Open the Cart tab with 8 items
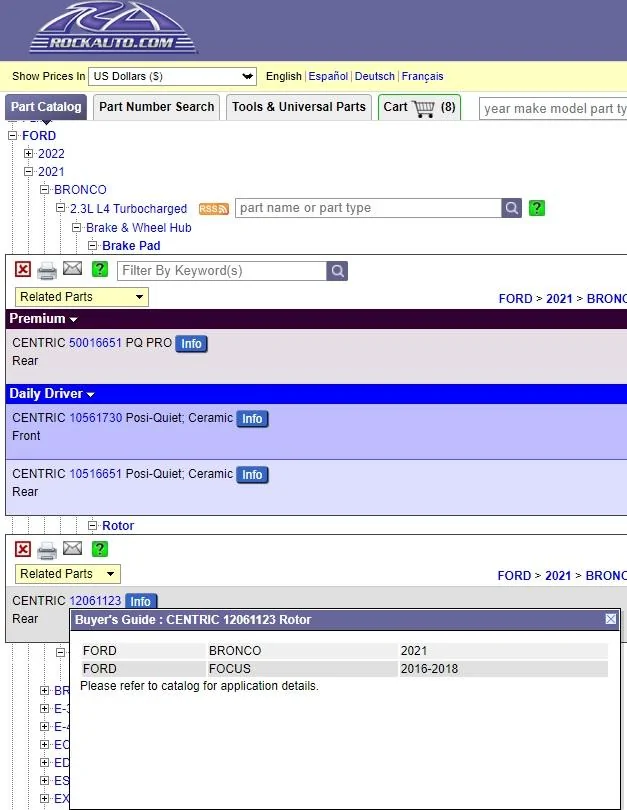The height and width of the screenshot is (810, 627). coord(419,107)
